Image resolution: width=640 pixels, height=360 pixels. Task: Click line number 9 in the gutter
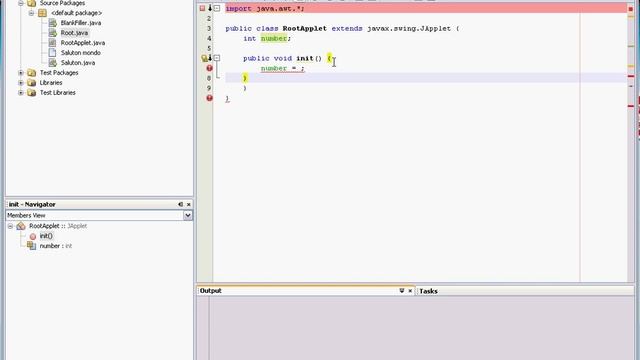click(209, 88)
